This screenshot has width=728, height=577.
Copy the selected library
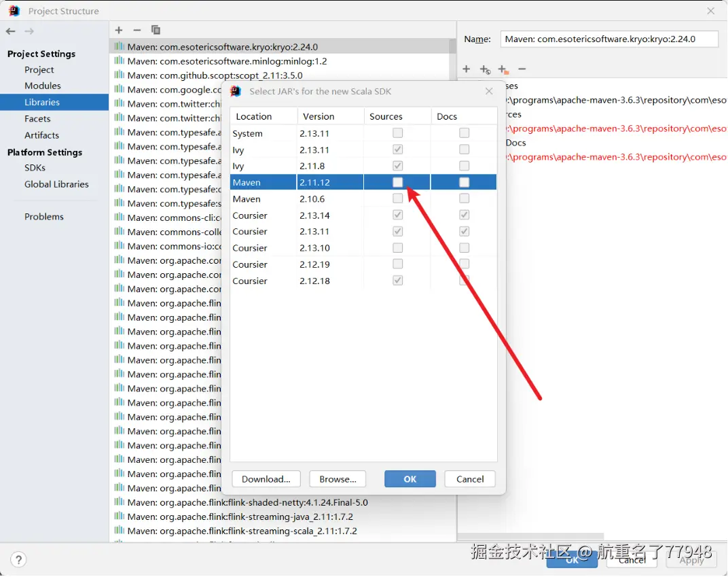click(156, 30)
